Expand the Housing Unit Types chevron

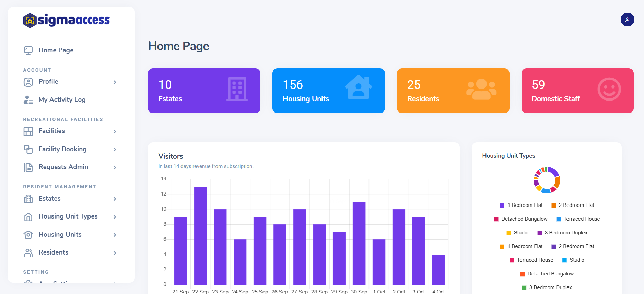point(115,217)
